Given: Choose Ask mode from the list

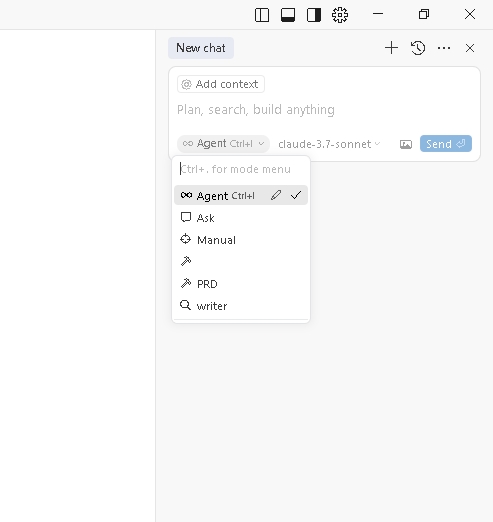Looking at the screenshot, I should 241,218.
